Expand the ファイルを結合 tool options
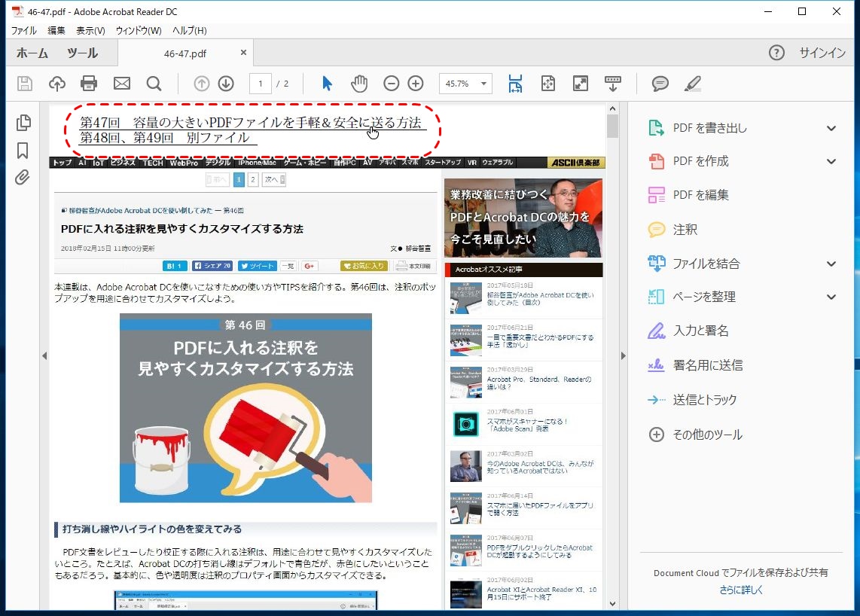This screenshot has height=616, width=860. pyautogui.click(x=831, y=264)
